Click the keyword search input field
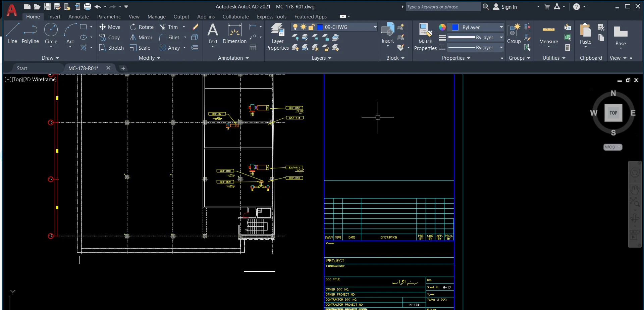The width and height of the screenshot is (644, 310). pos(443,7)
